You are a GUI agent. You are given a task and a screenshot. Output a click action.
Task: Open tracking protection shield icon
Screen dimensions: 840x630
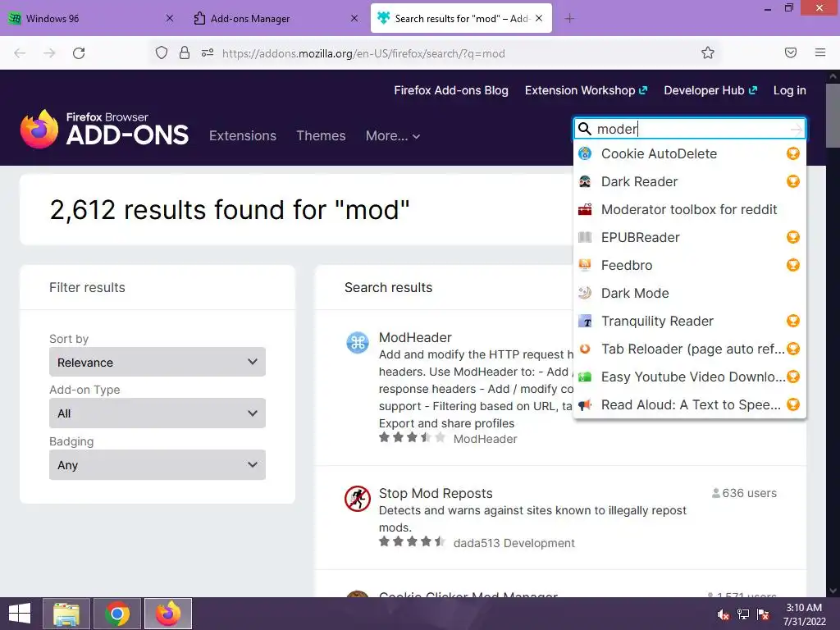click(x=162, y=52)
